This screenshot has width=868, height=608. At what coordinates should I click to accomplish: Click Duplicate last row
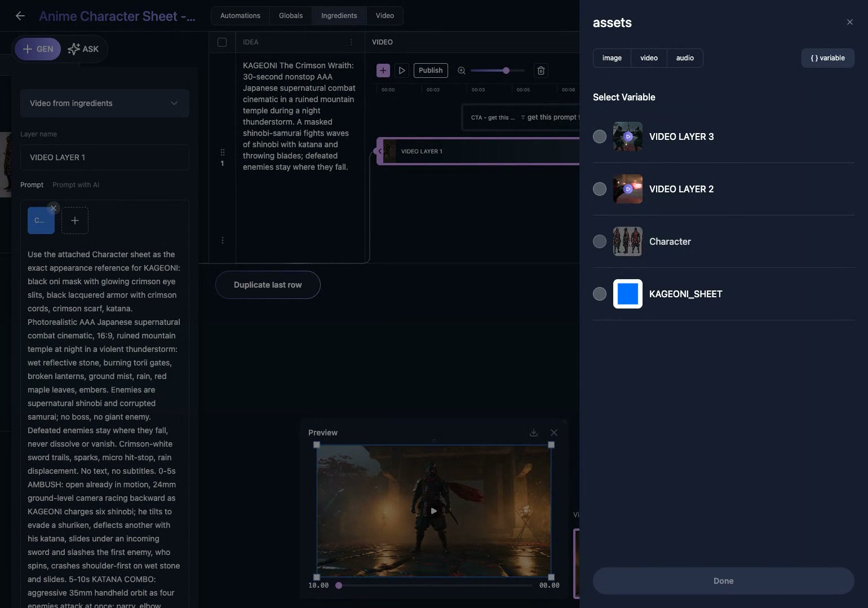click(x=268, y=285)
